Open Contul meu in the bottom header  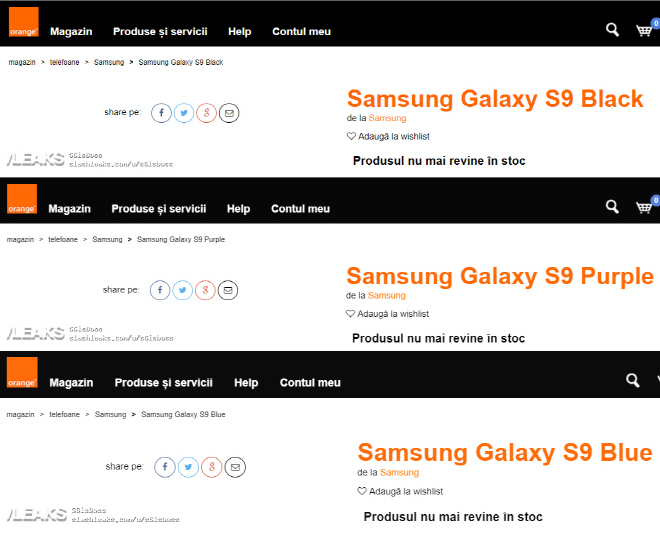click(310, 383)
